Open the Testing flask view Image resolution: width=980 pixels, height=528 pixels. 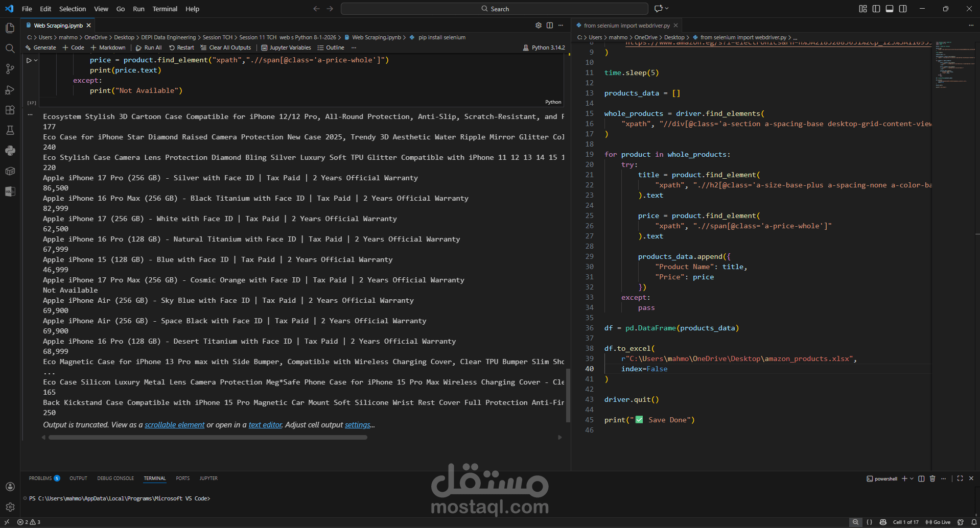(x=10, y=130)
